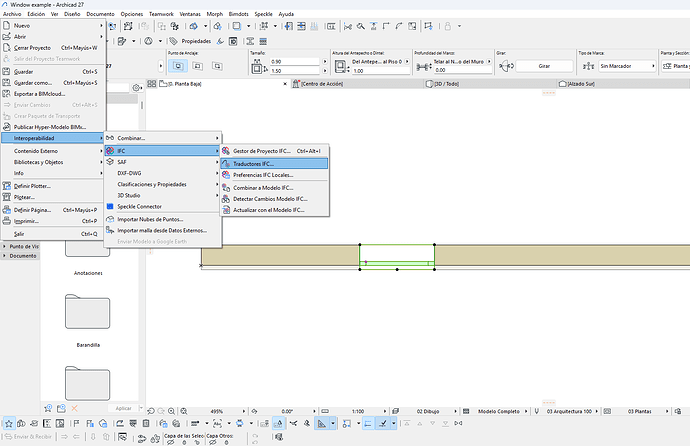Click the icon before Modelo Completo
The width and height of the screenshot is (690, 446).
pyautogui.click(x=466, y=411)
